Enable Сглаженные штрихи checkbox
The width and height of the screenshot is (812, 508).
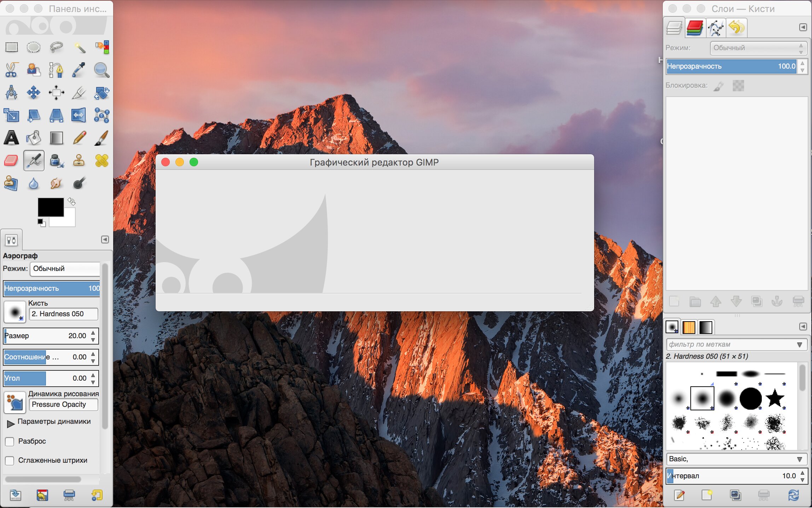point(10,461)
